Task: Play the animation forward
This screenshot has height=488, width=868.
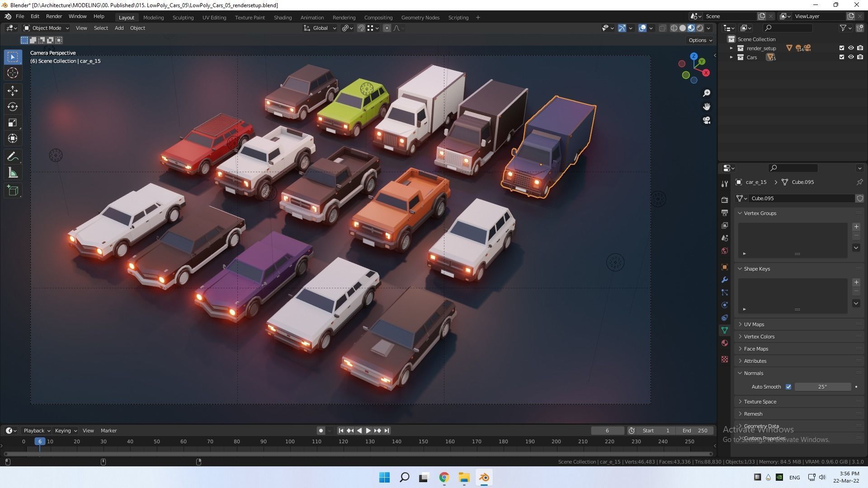Action: pyautogui.click(x=368, y=431)
